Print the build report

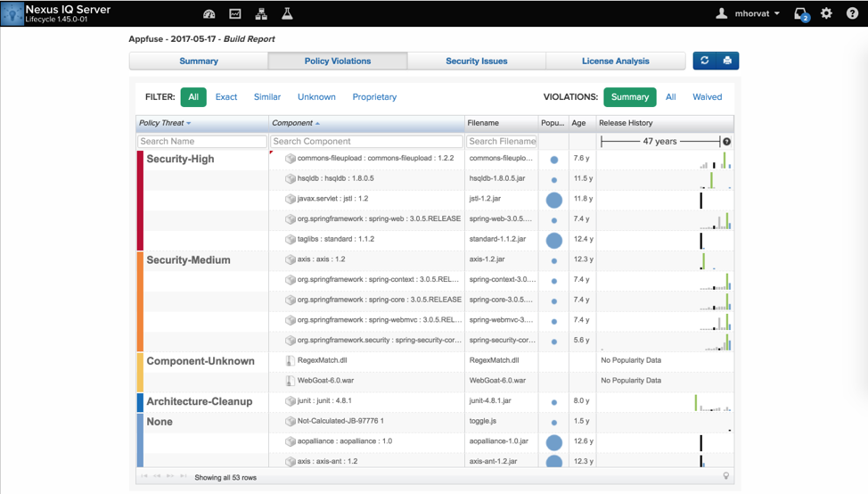click(x=727, y=61)
